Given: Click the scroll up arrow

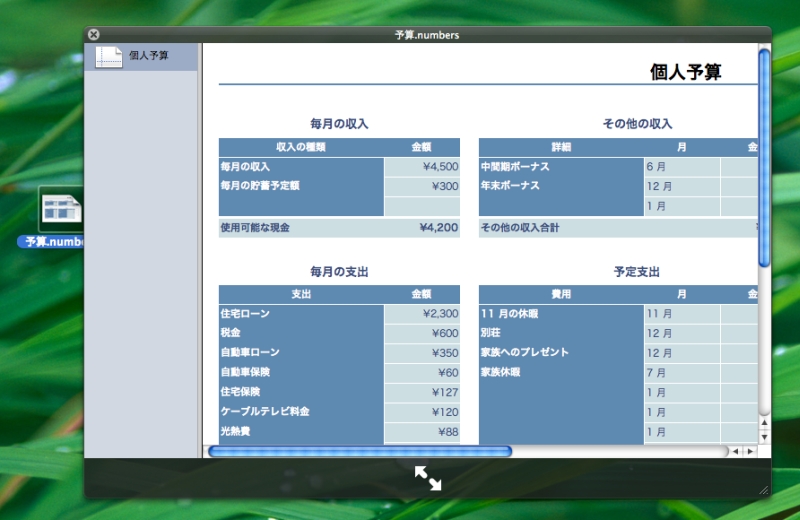Looking at the screenshot, I should 765,423.
